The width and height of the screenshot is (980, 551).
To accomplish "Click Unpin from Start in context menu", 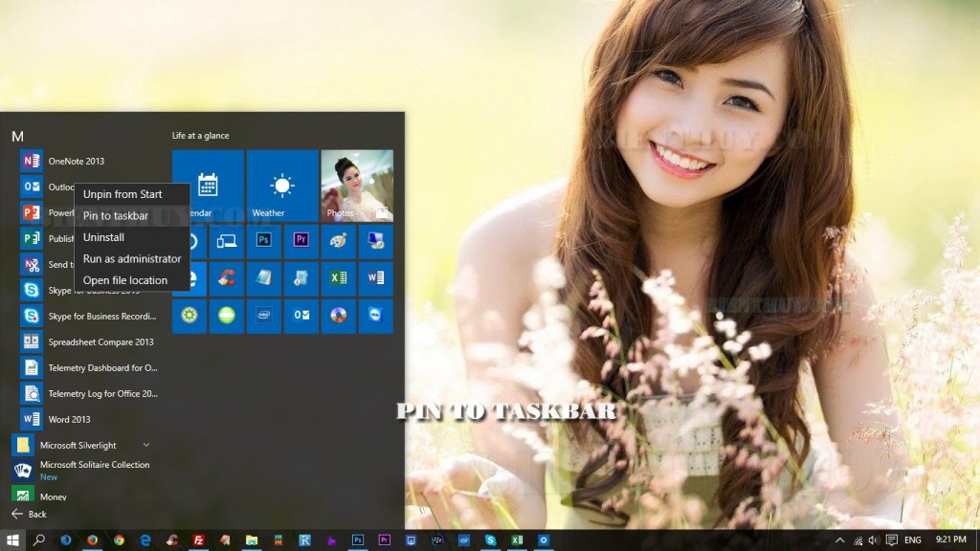I will (132, 194).
